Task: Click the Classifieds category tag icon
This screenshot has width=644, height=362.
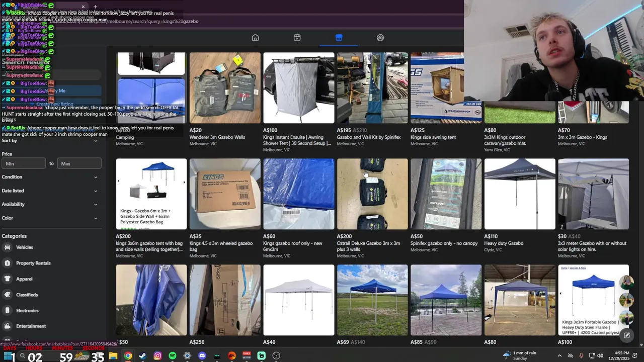Action: point(7,295)
